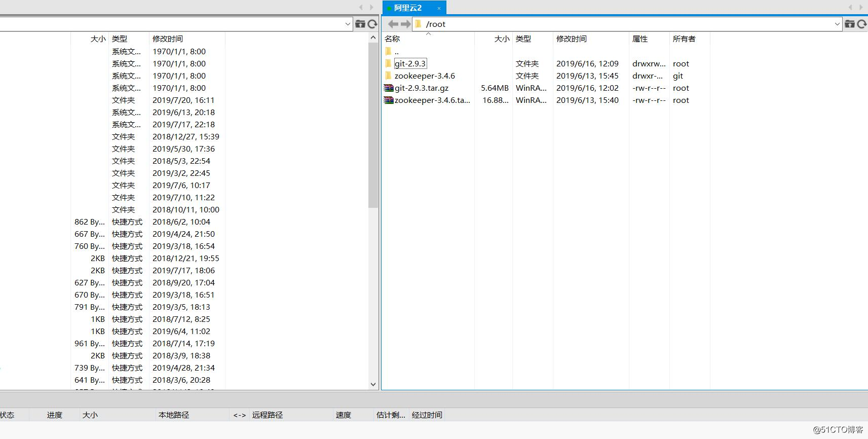This screenshot has height=439, width=868.
Task: Refresh the local pane listing
Action: click(x=372, y=24)
